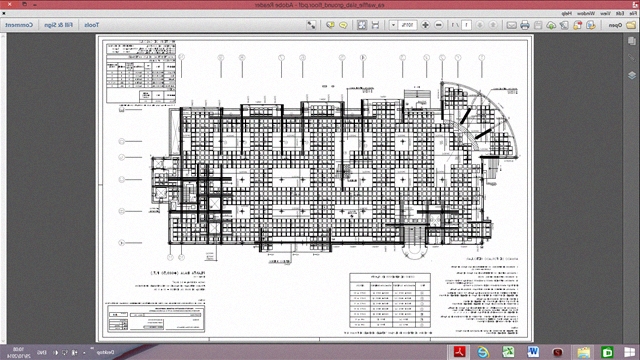Viewport: 640px width, 360px height.
Task: Open the Fill & Sign pane
Action: click(x=58, y=25)
